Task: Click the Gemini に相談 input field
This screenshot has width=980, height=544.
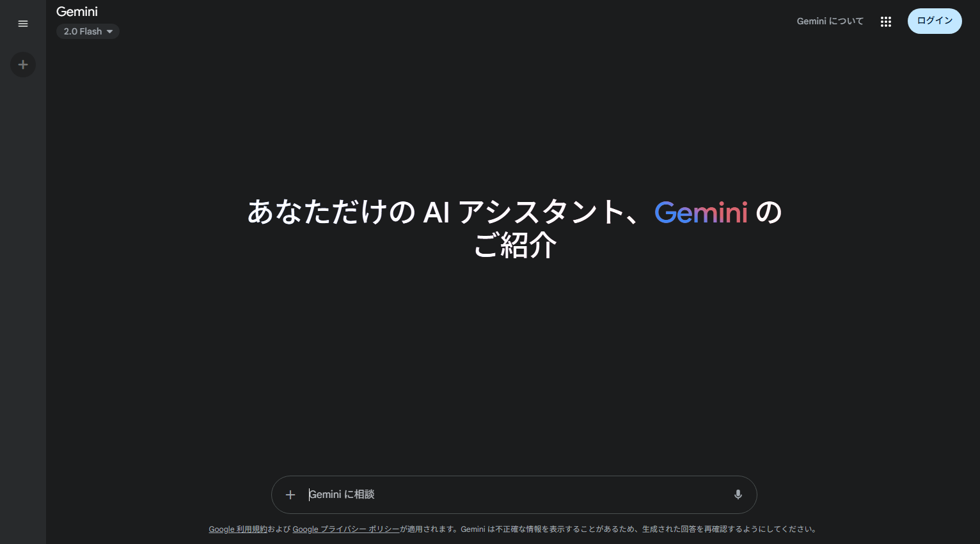Action: (448, 494)
